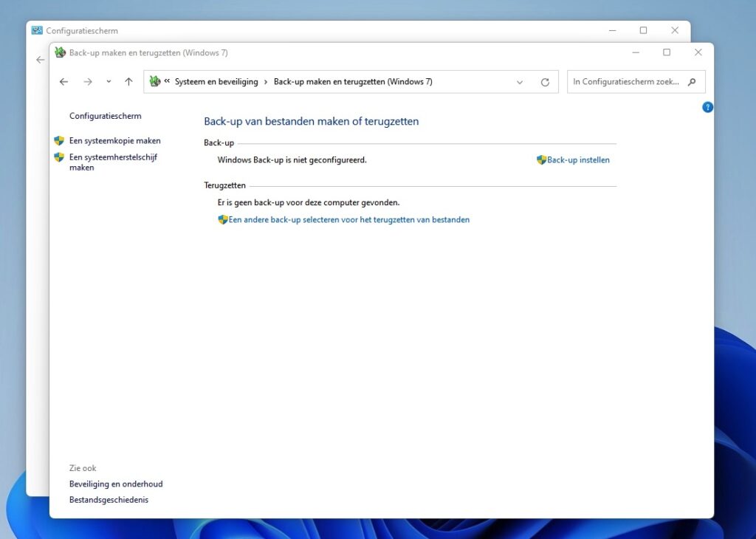Refresh the Back-up maken en terugzetten page
The height and width of the screenshot is (539, 756).
(x=545, y=82)
